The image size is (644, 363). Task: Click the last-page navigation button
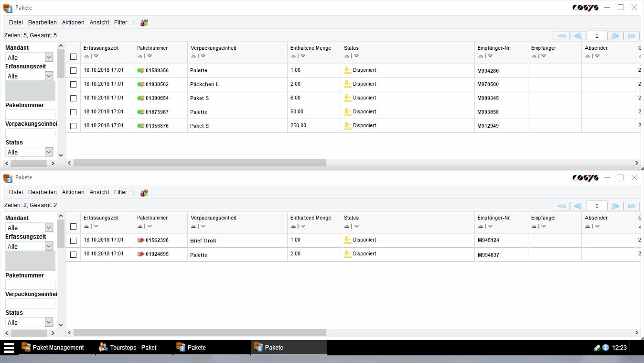[x=631, y=35]
